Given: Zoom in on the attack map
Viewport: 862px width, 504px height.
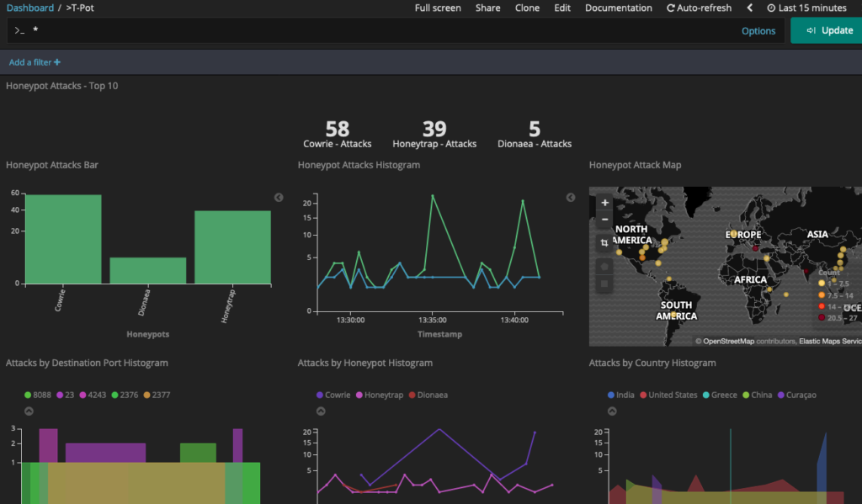Looking at the screenshot, I should pyautogui.click(x=604, y=203).
